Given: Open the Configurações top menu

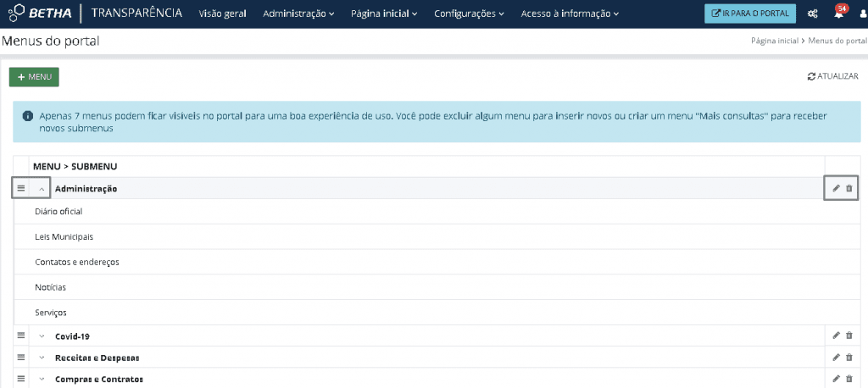Looking at the screenshot, I should click(x=469, y=14).
